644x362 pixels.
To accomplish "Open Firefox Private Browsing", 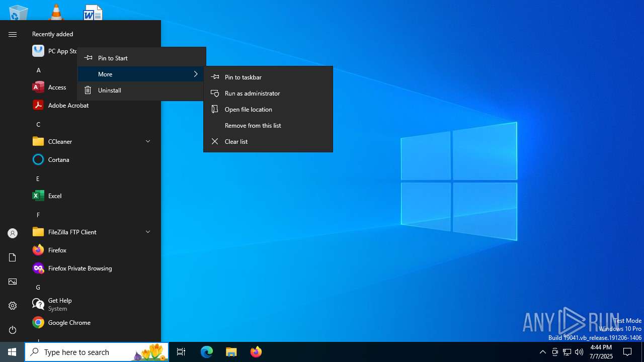I will pyautogui.click(x=93, y=268).
